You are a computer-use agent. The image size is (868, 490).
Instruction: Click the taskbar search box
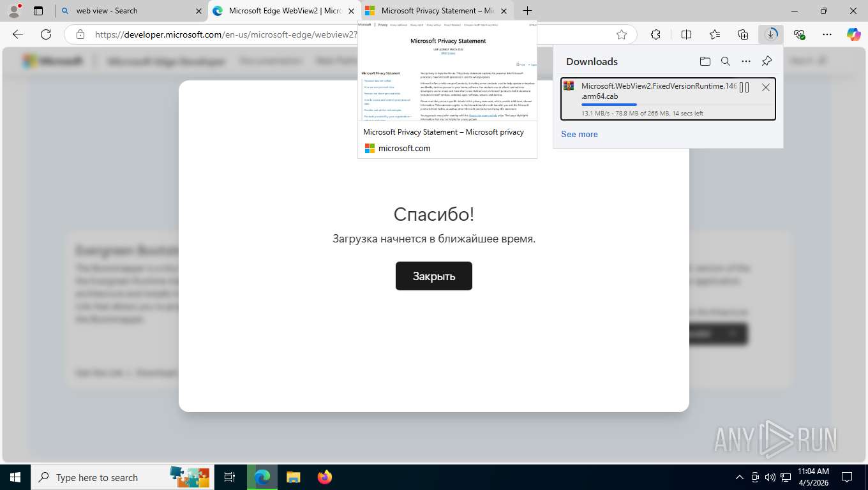click(121, 477)
